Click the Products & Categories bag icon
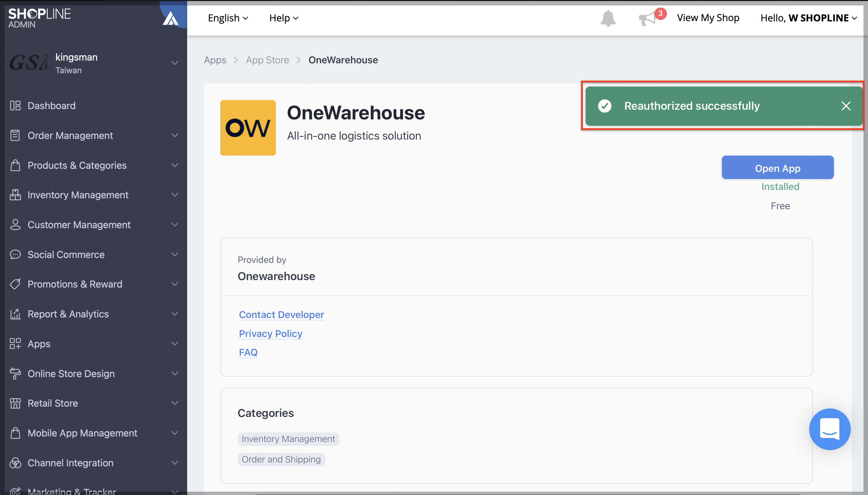Image resolution: width=868 pixels, height=495 pixels. coord(15,165)
